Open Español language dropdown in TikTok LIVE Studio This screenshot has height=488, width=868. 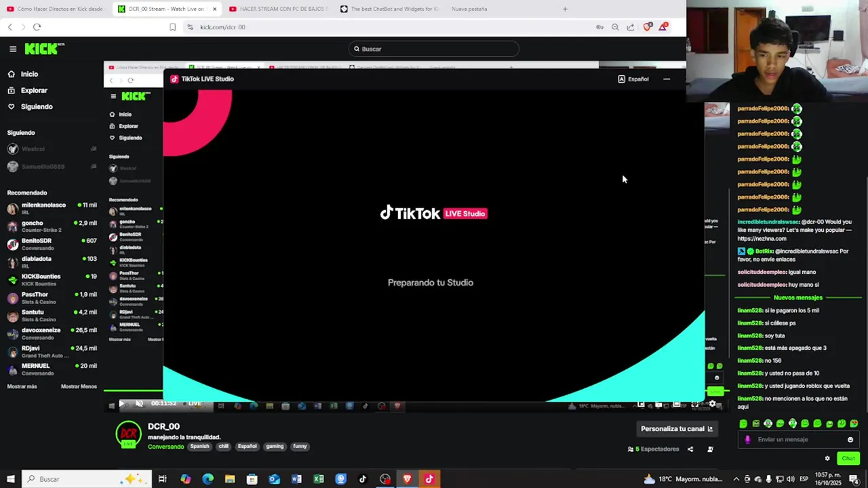point(633,79)
